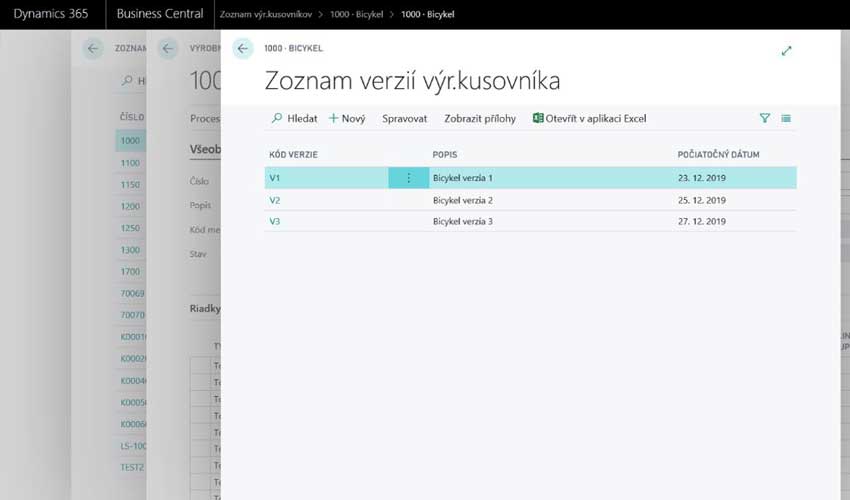Click the middle breadcrumb 1000 · Bicykel

356,15
